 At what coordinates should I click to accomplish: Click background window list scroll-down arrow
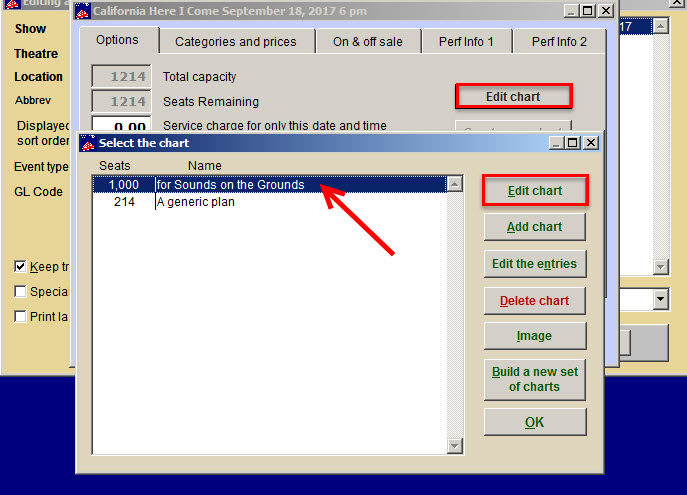tap(660, 266)
